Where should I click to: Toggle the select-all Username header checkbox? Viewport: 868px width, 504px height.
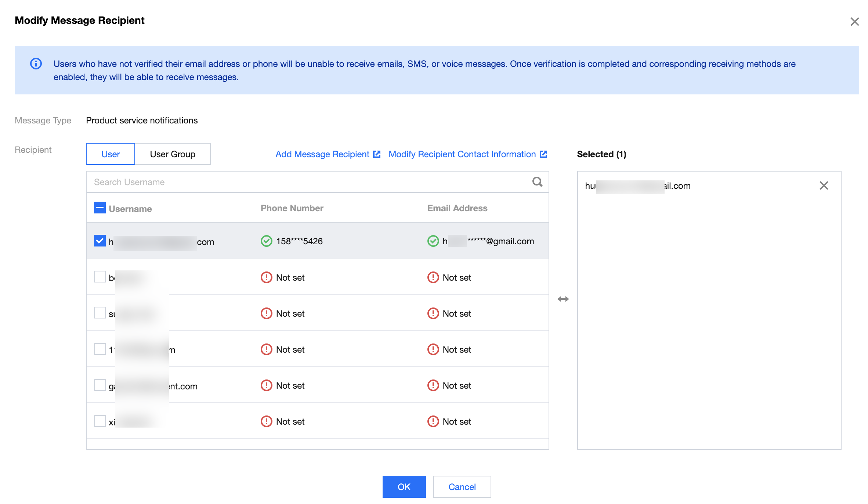(x=100, y=208)
